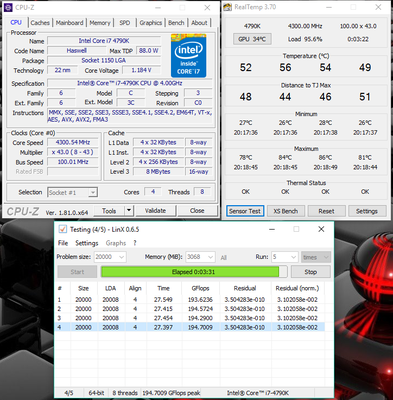This screenshot has width=393, height=400.
Task: Click the XS Bench button
Action: coord(285,211)
